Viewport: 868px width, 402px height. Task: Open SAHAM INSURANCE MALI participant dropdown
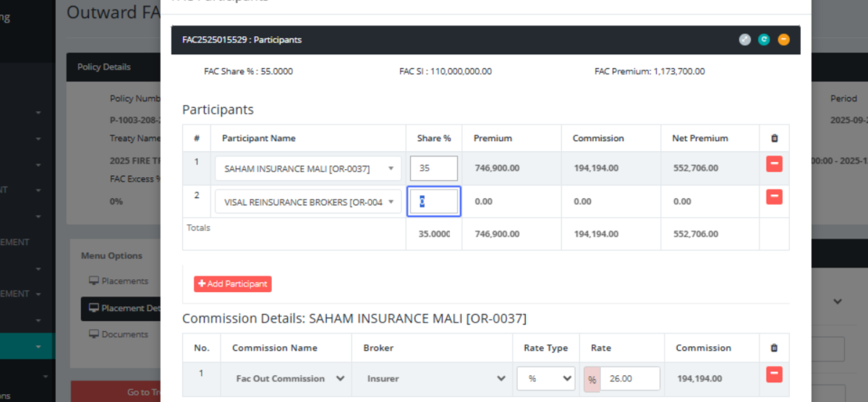(x=308, y=168)
